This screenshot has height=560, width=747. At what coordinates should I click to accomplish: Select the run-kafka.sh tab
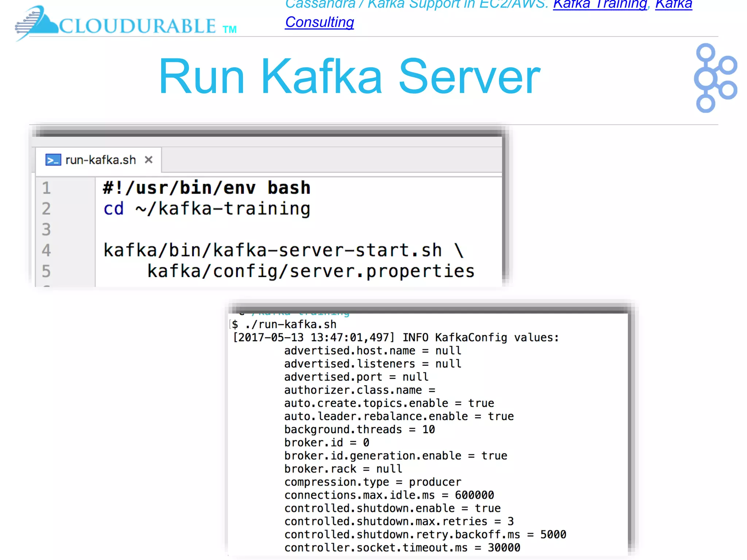coord(100,160)
